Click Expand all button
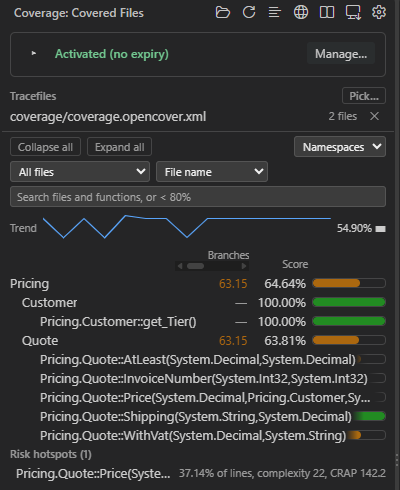 [119, 147]
